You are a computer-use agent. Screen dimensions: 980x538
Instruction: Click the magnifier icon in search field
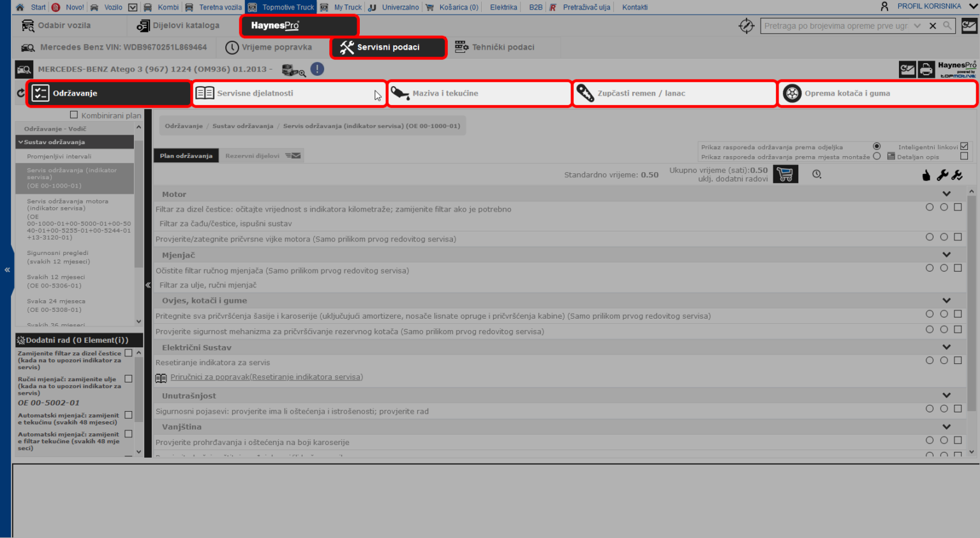point(947,25)
